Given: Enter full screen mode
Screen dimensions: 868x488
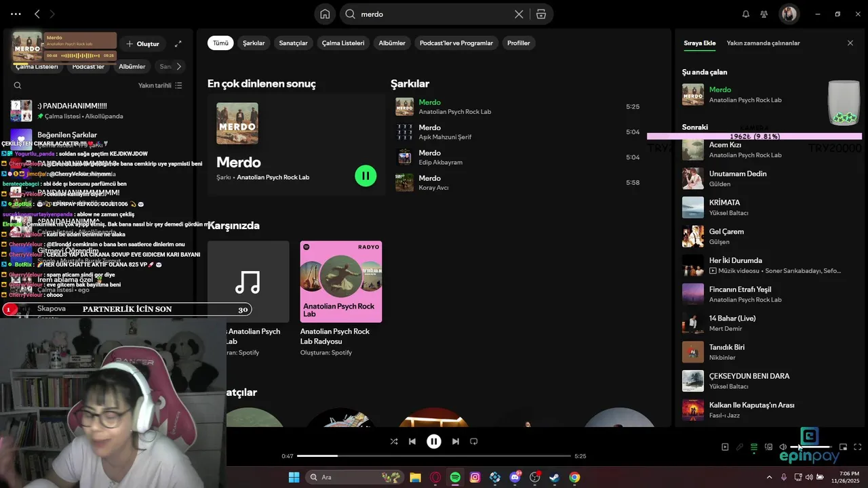Looking at the screenshot, I should (x=858, y=447).
